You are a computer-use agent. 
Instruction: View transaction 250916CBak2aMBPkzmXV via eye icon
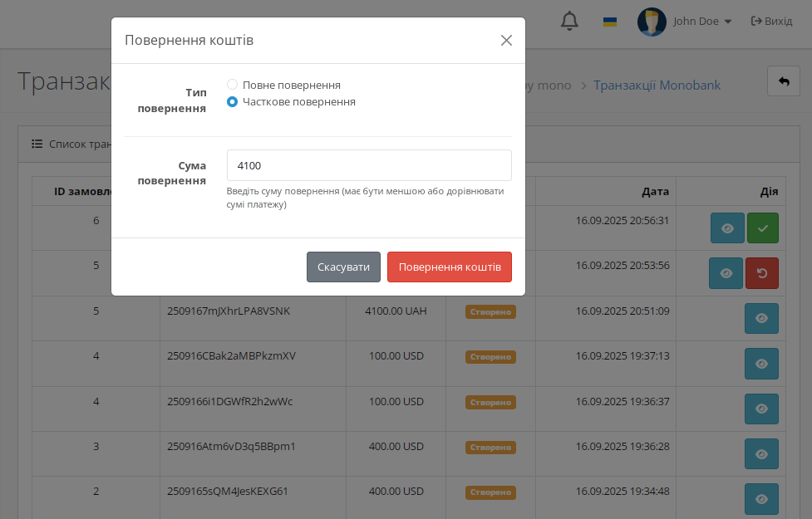(x=761, y=364)
